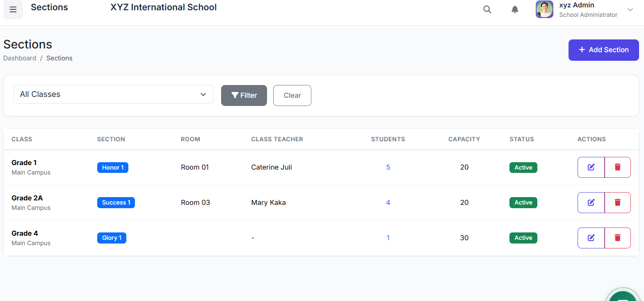Click the Glory 1 section badge
The width and height of the screenshot is (644, 301).
click(112, 238)
